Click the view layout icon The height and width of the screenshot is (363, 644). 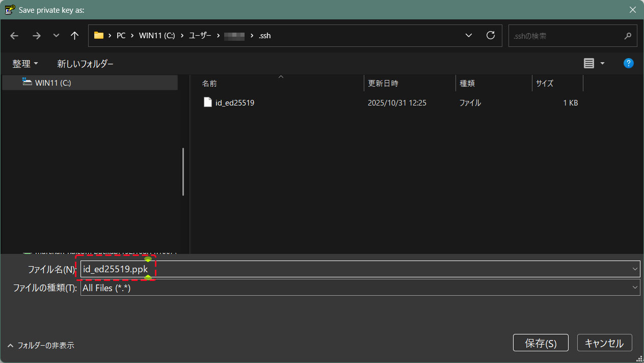589,63
